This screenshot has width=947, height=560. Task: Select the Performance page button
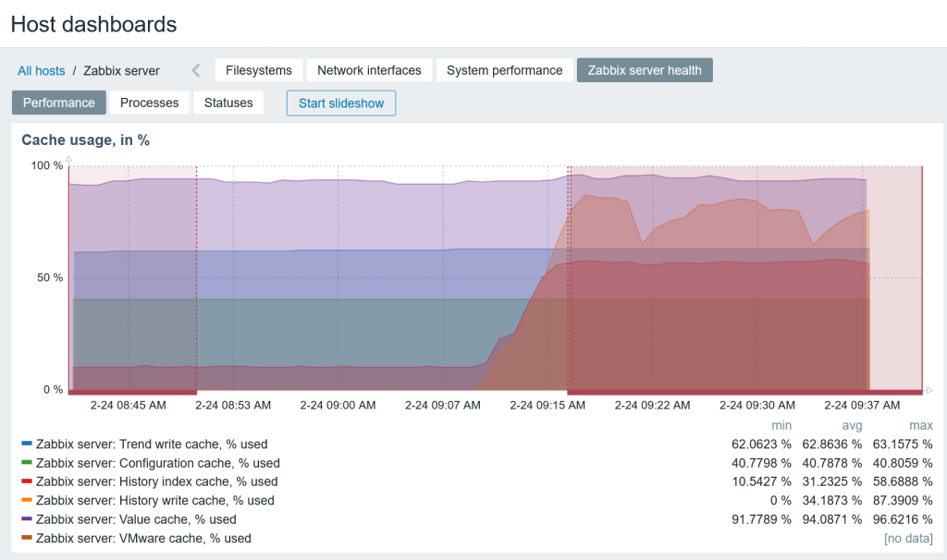click(x=59, y=103)
